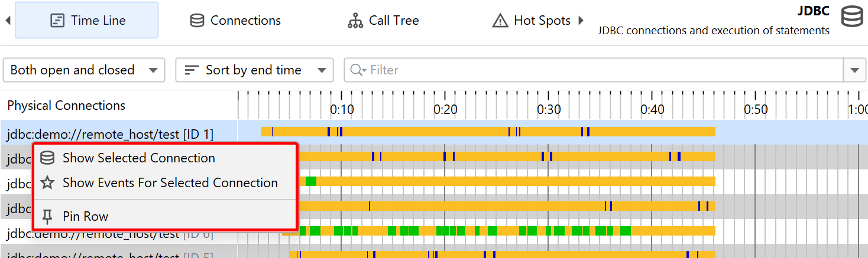Click the 0:30 mark on timeline ruler
868x258 pixels.
549,110
